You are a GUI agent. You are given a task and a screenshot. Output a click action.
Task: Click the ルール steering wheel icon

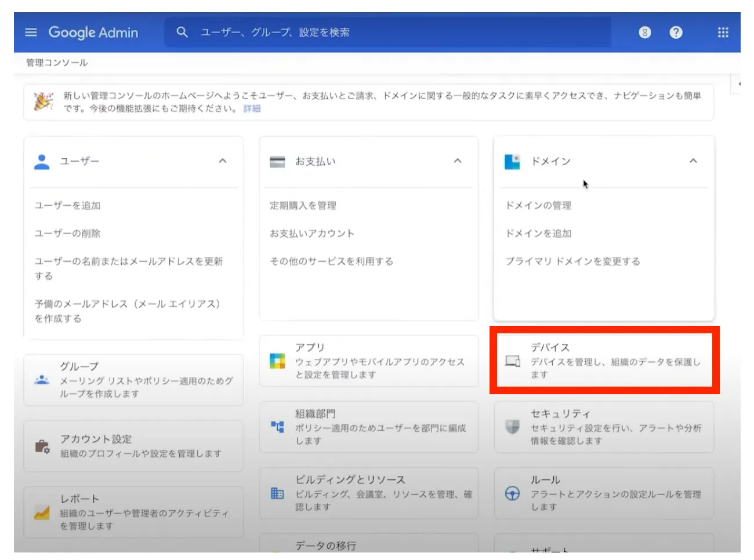pos(512,493)
